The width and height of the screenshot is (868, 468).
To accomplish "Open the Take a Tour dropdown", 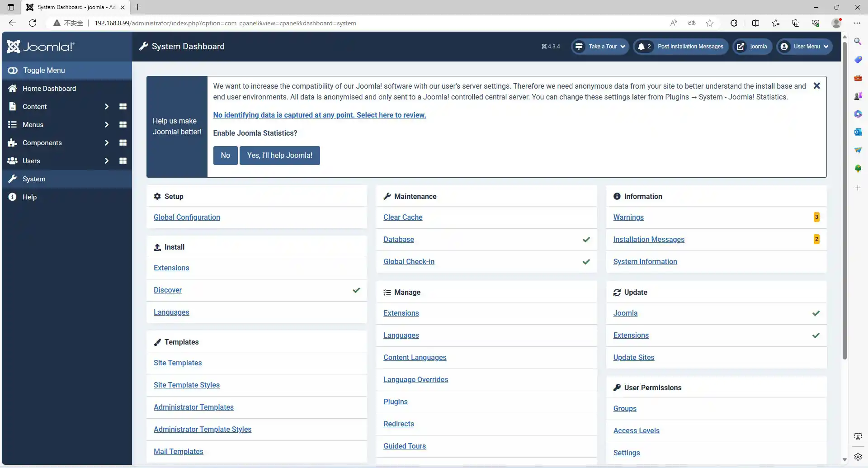I will coord(600,47).
